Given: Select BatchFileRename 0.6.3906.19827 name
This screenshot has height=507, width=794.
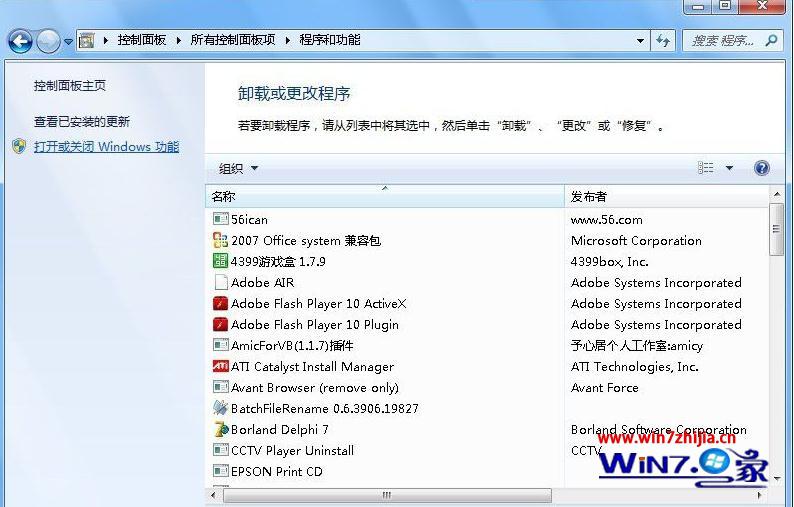Looking at the screenshot, I should point(325,409).
